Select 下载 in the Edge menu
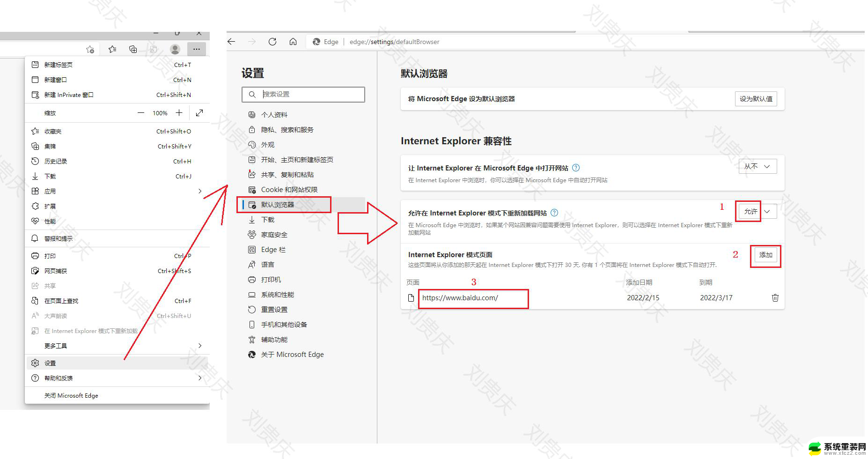Image resolution: width=868 pixels, height=459 pixels. 117,176
